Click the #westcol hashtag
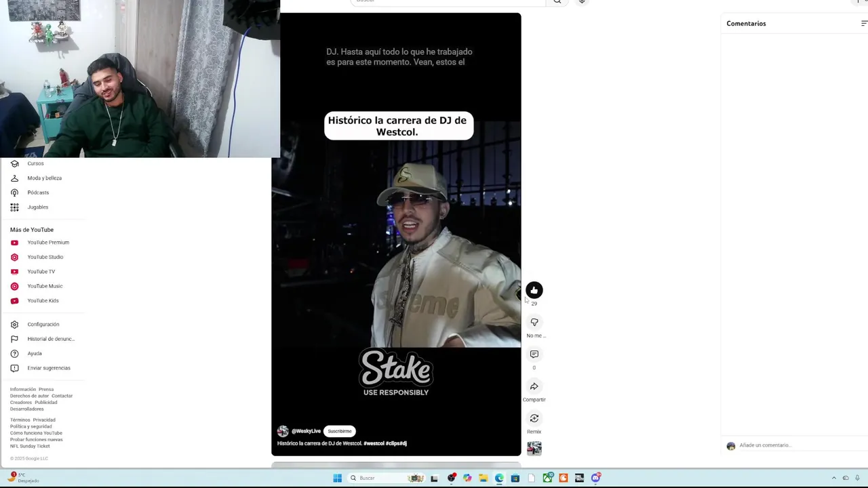The width and height of the screenshot is (868, 488). click(x=374, y=443)
